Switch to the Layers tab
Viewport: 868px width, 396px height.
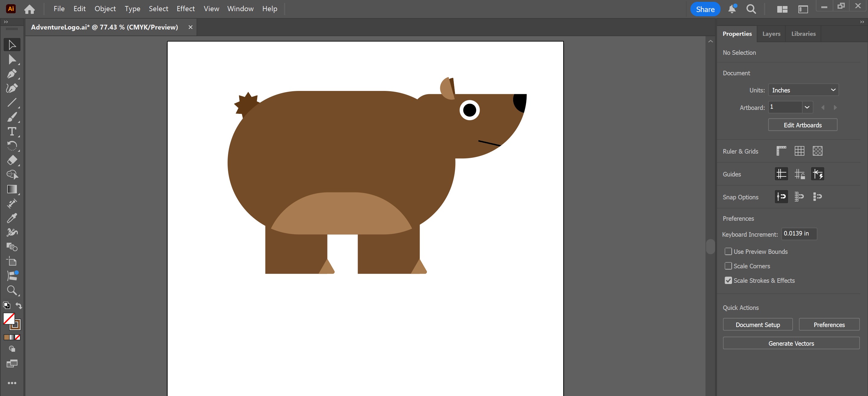point(771,34)
